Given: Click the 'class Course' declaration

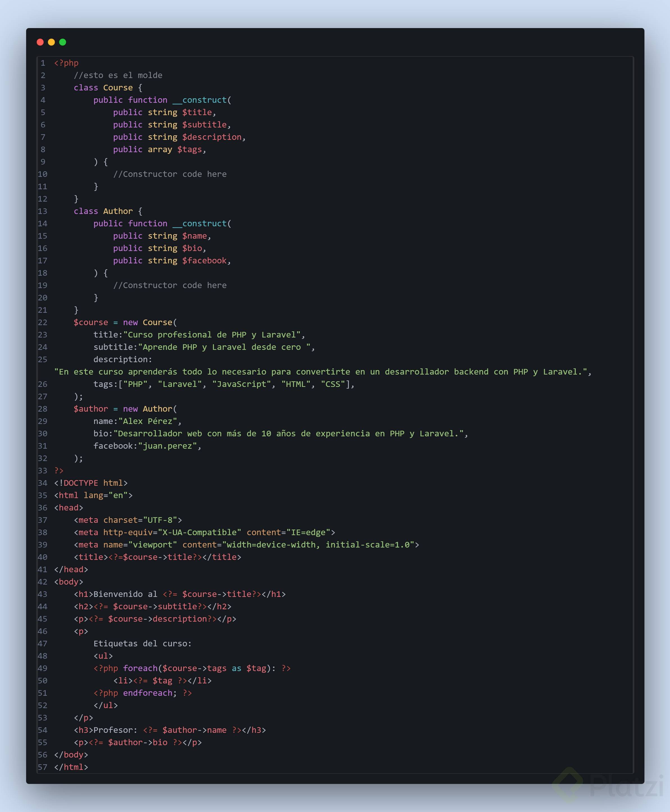Looking at the screenshot, I should coord(103,88).
